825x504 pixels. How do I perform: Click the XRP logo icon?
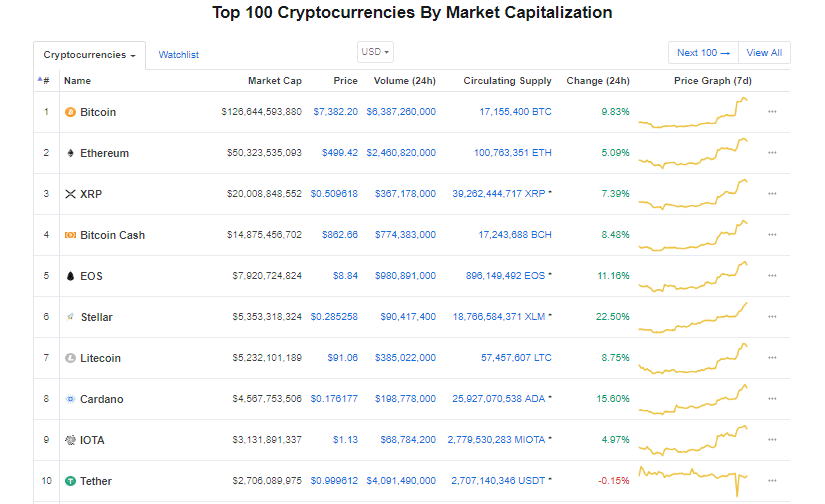70,194
